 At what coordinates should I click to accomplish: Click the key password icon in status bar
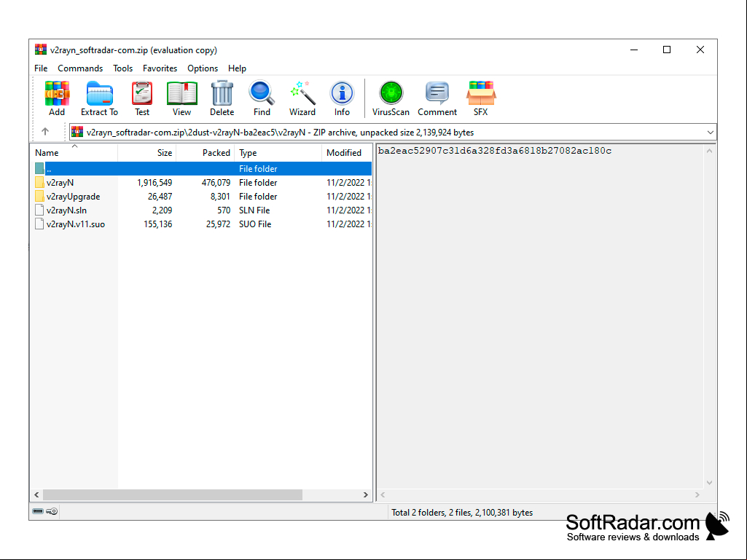[52, 511]
